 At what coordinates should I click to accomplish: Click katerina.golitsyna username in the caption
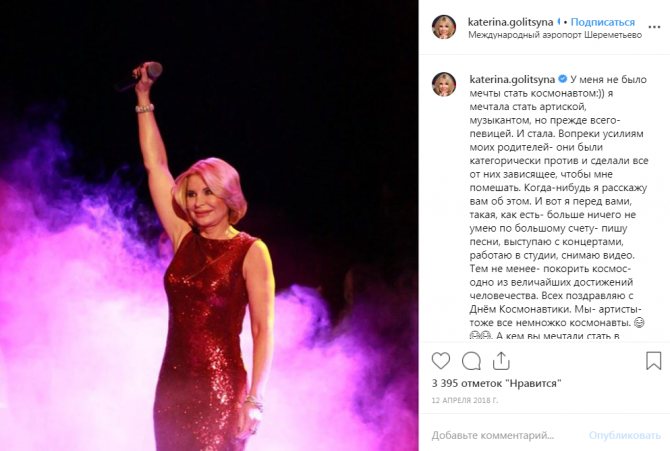(x=512, y=79)
